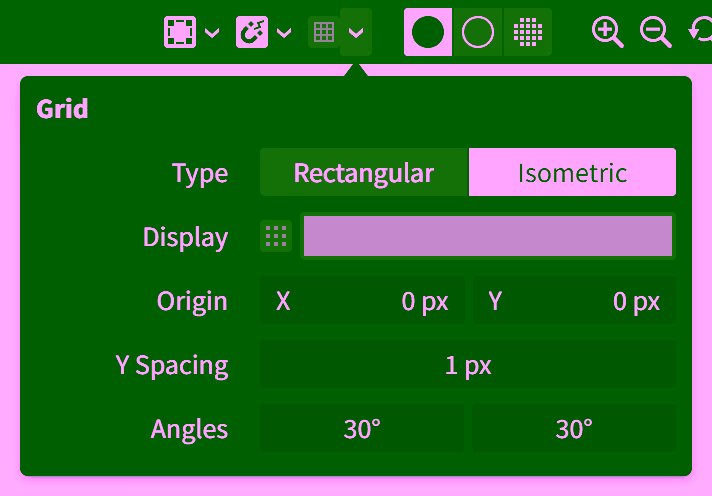Select the pixel preview view mode

click(x=528, y=32)
